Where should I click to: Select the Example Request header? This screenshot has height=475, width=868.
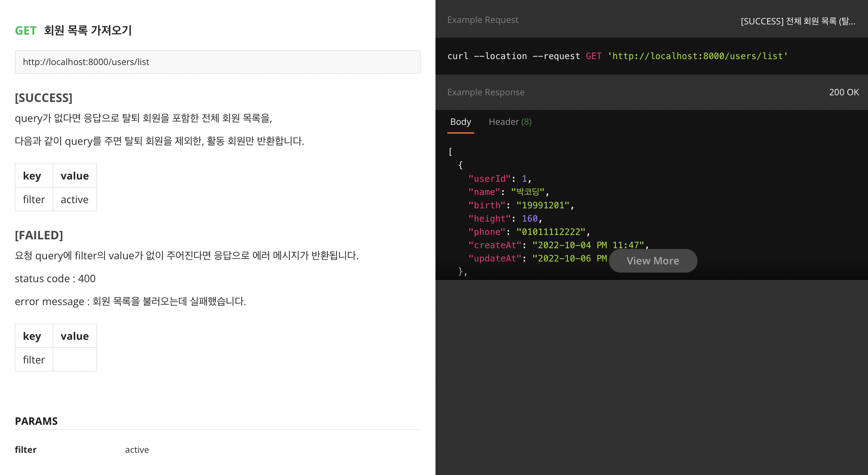point(483,20)
